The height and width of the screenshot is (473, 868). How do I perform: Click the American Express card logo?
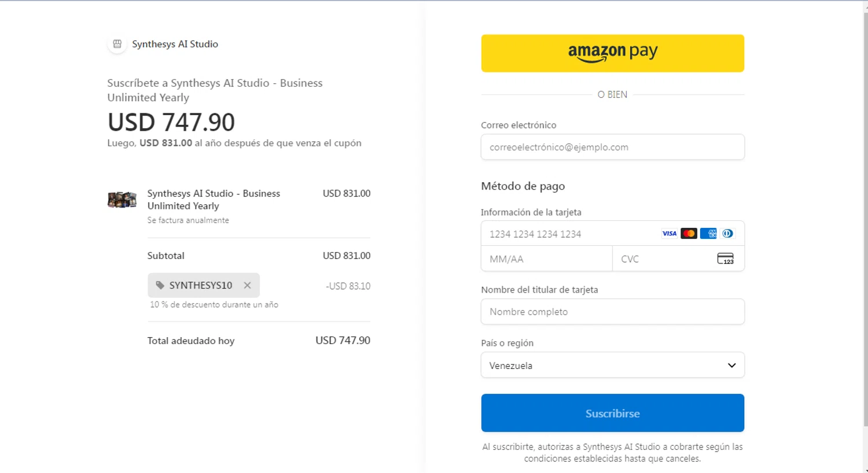pos(708,234)
